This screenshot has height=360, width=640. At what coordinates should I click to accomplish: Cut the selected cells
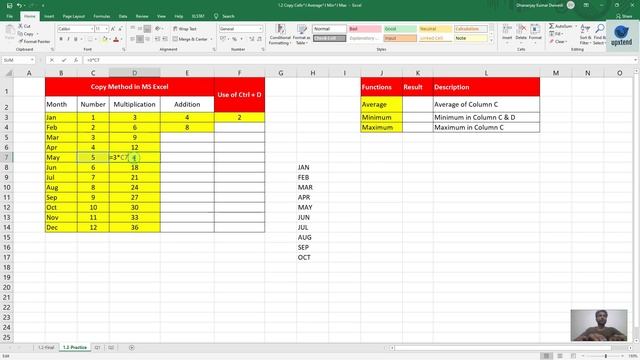[x=24, y=26]
